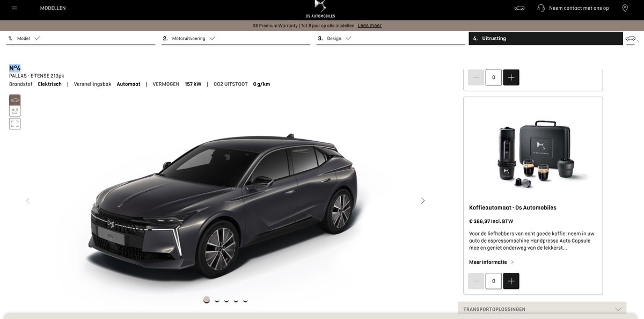
Task: Click the '0 g/km' CO2 value
Action: tap(262, 84)
